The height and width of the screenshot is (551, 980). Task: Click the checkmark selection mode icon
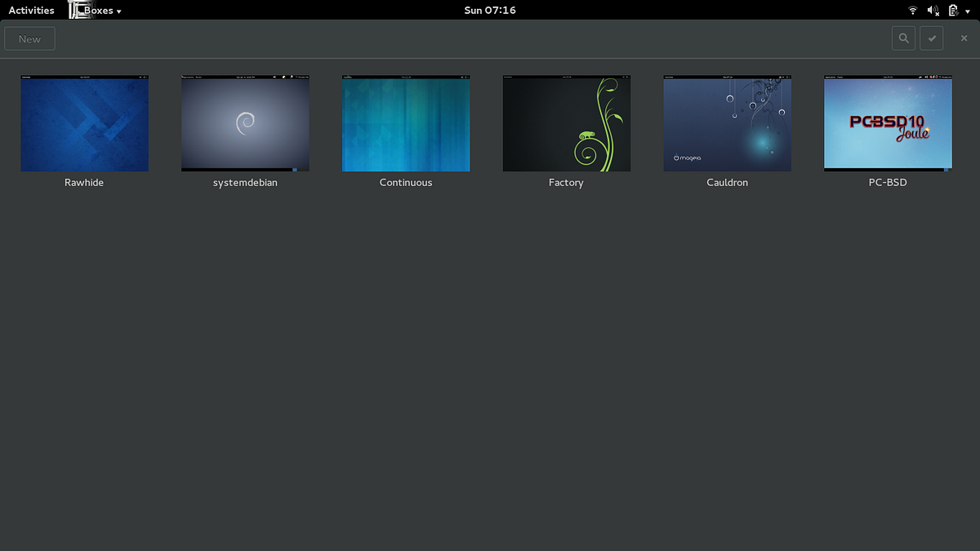[x=931, y=38]
